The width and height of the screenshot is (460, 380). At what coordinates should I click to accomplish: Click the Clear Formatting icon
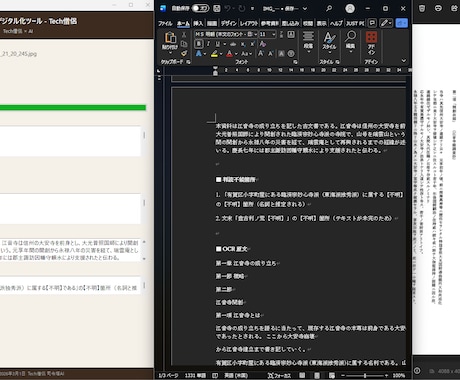(x=263, y=44)
